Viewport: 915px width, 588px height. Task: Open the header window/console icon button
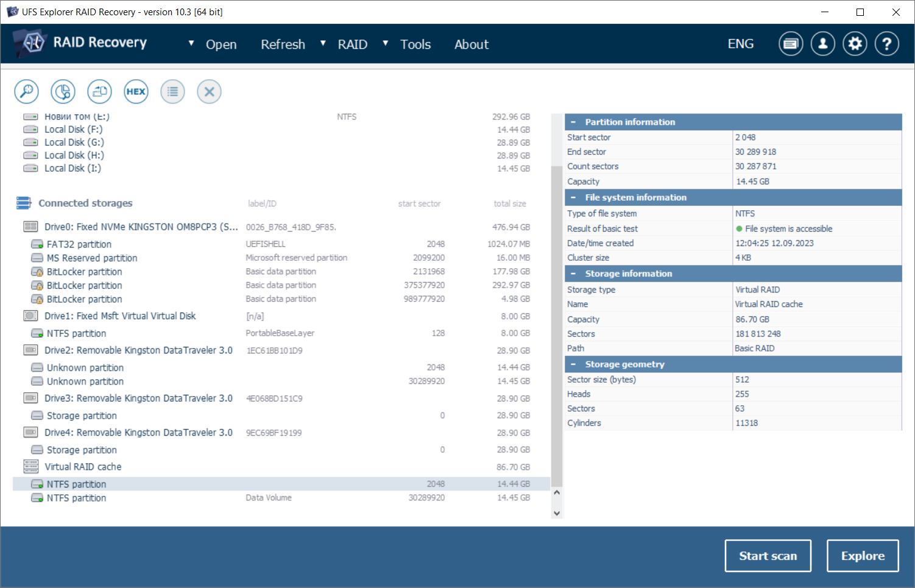tap(791, 44)
